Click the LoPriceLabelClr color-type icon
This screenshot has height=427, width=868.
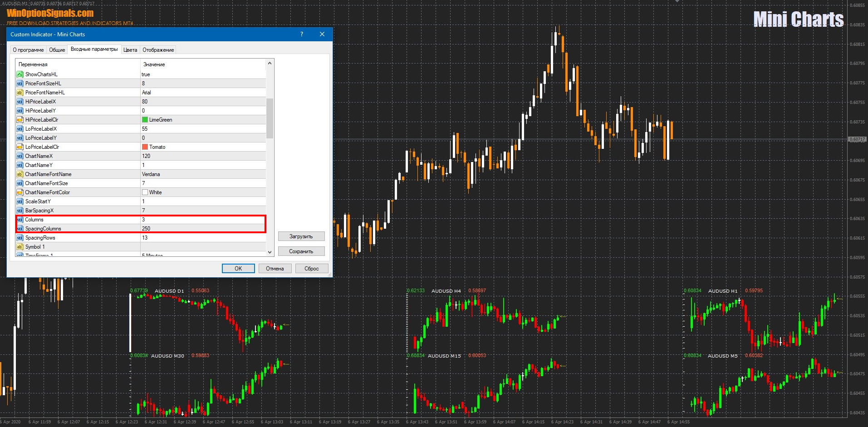pyautogui.click(x=20, y=147)
